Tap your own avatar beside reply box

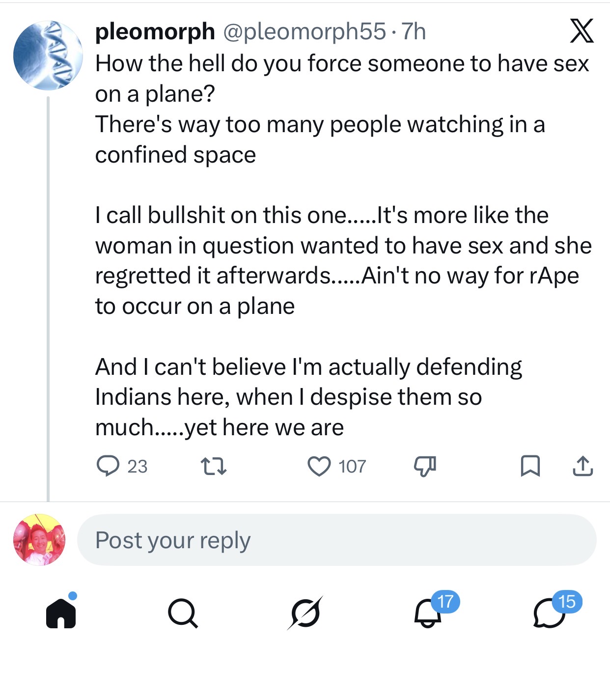(39, 540)
